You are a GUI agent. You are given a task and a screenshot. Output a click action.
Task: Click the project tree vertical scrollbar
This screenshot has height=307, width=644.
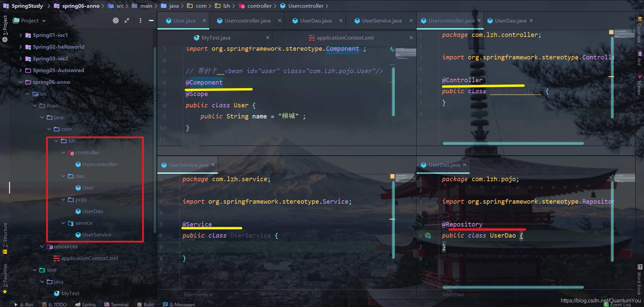click(155, 140)
